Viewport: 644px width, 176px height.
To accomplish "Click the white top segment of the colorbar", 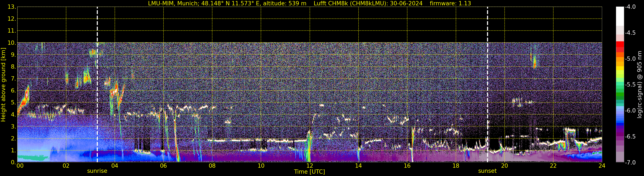I will [620, 16].
